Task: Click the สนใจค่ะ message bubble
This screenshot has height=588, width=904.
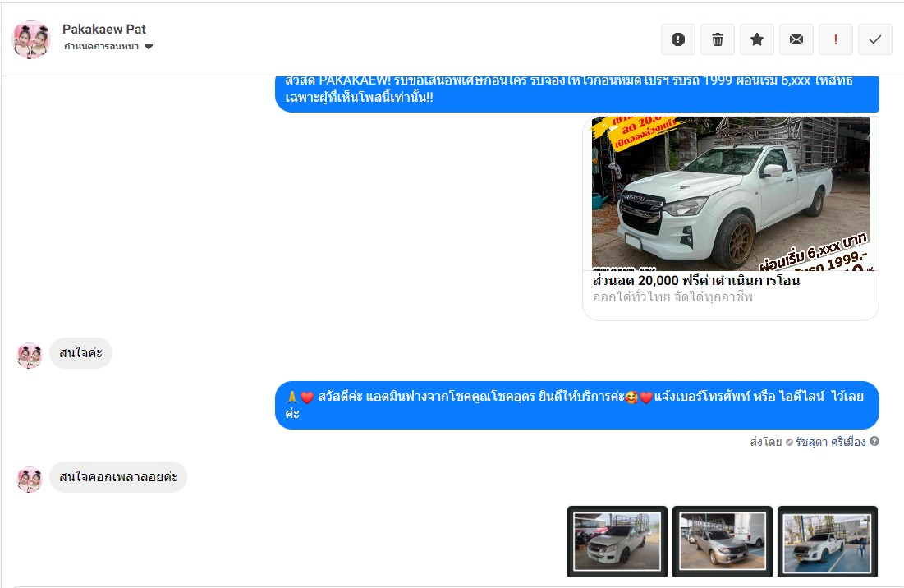Action: pos(80,353)
